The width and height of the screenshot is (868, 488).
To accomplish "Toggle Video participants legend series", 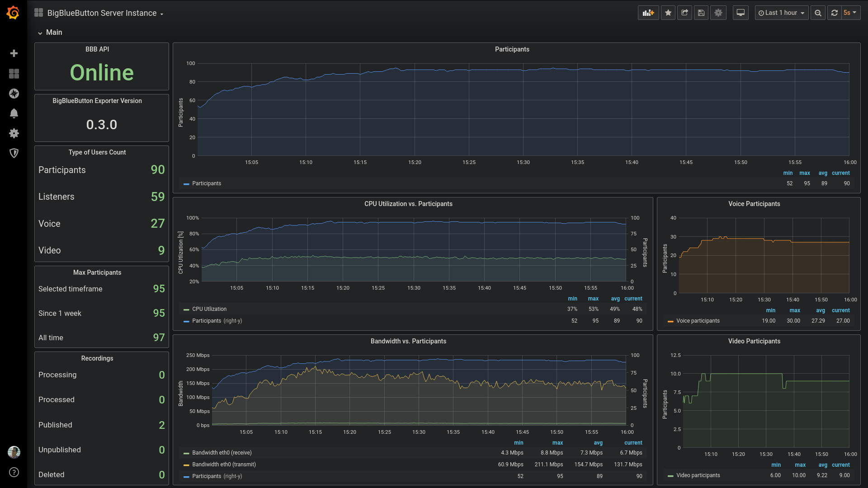I will (698, 475).
